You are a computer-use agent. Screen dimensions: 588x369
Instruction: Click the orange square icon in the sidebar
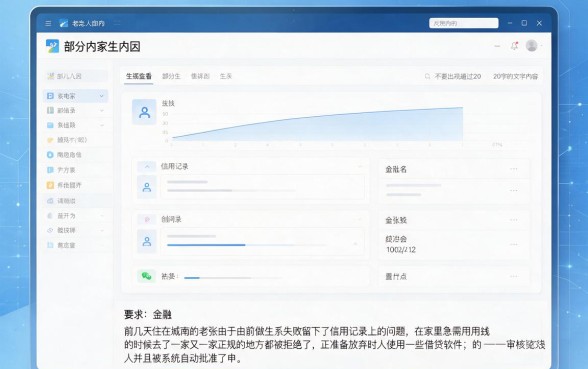tap(50, 185)
